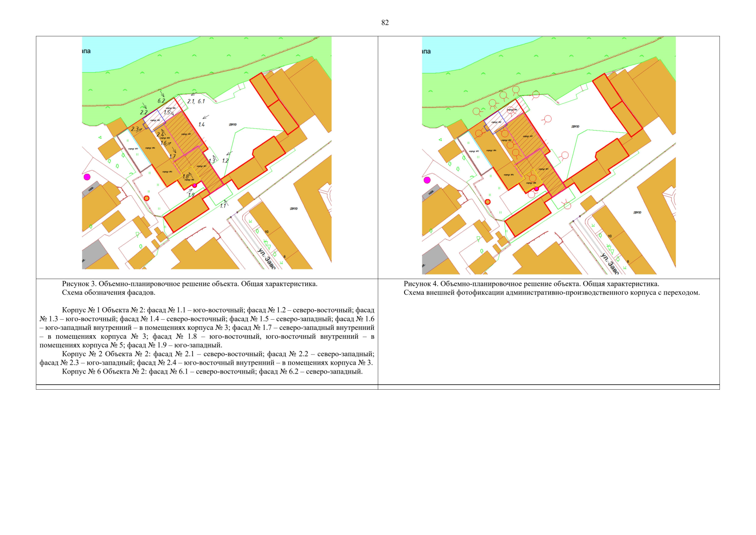Viewport: 756px width, 535px height.
Task: Select facade label 2.3 on left map
Action: point(135,129)
